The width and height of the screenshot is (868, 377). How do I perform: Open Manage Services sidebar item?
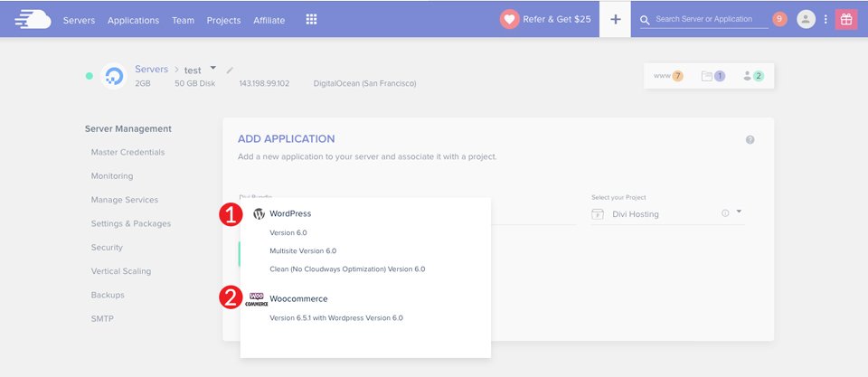click(x=125, y=200)
